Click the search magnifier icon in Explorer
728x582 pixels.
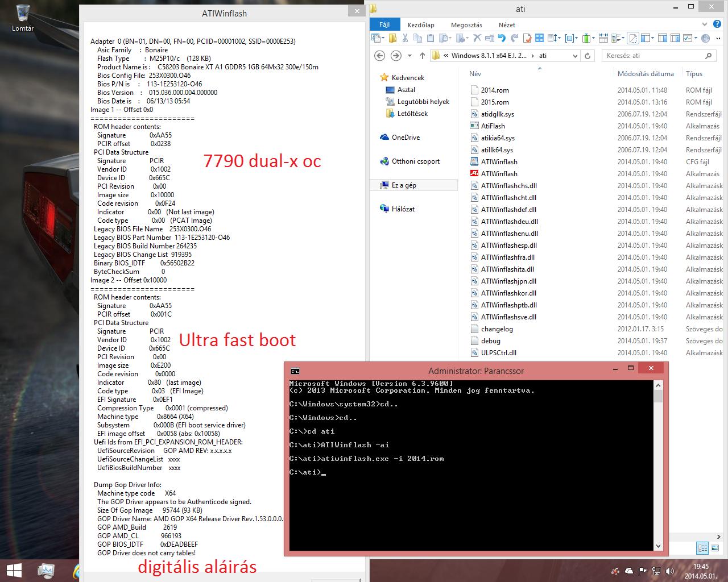pyautogui.click(x=708, y=56)
